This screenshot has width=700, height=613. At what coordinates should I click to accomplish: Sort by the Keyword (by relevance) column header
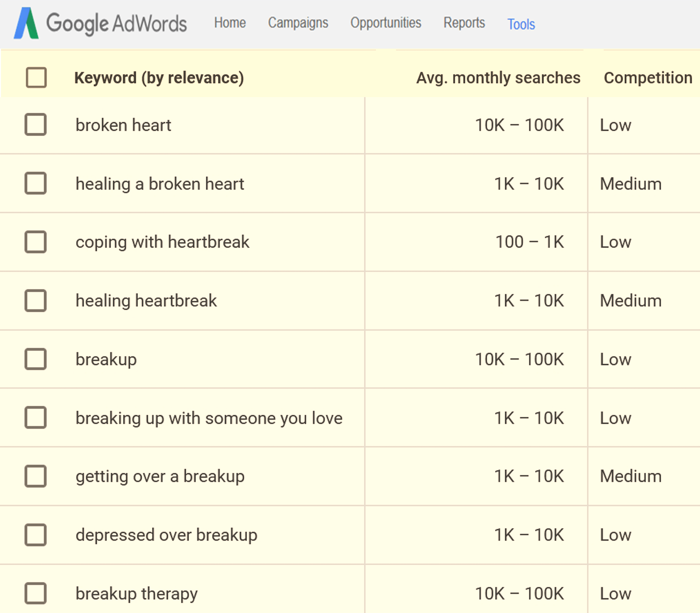(x=159, y=78)
